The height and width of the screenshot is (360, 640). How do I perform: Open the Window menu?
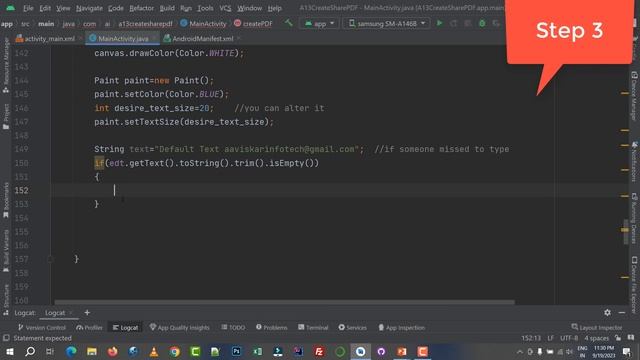(x=249, y=8)
